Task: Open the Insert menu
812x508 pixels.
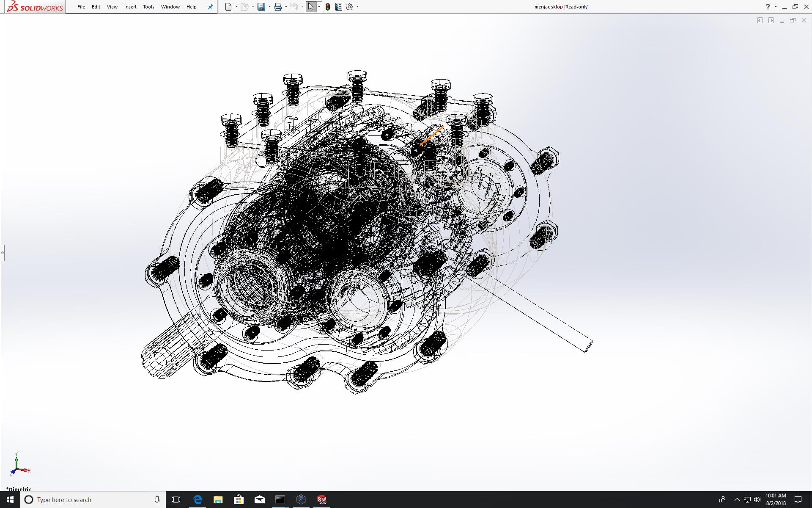Action: pos(130,7)
